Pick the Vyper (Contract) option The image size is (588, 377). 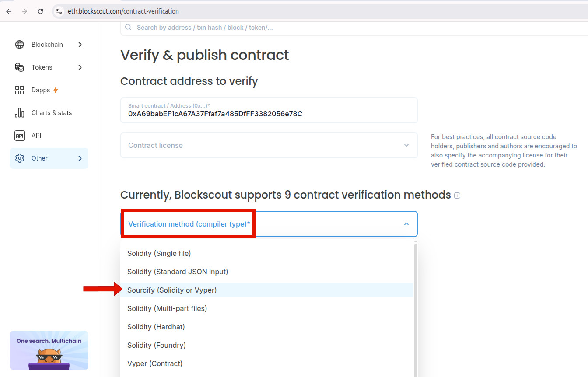point(267,363)
